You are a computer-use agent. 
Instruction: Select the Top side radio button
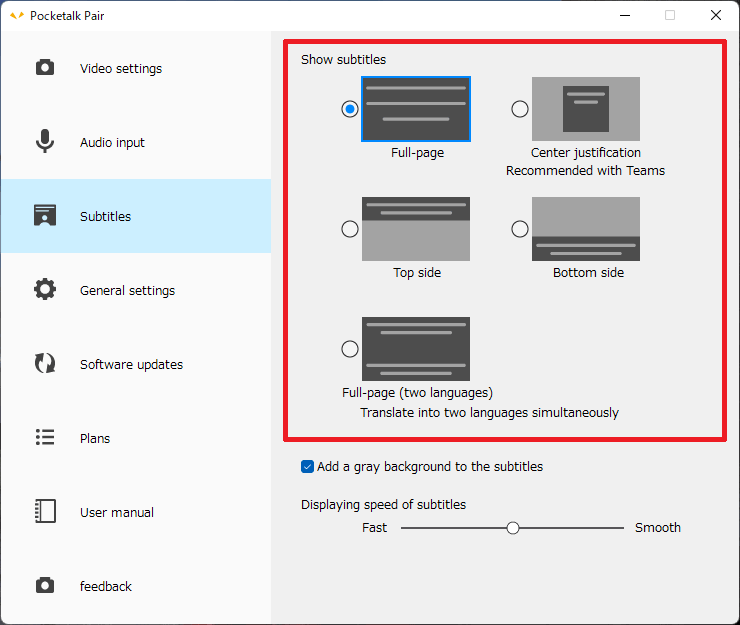(x=350, y=229)
